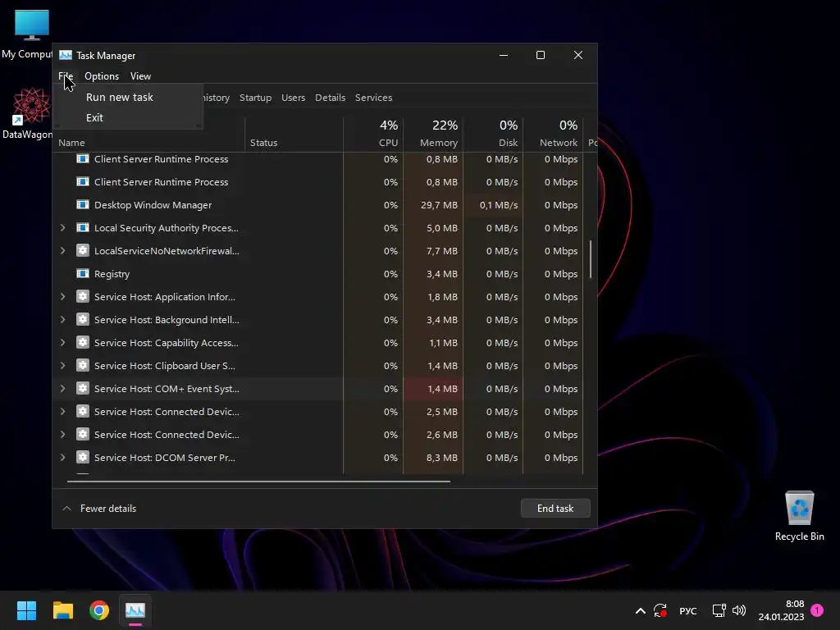Click the Service Host: COM+ Event Syst... gear icon

83,388
